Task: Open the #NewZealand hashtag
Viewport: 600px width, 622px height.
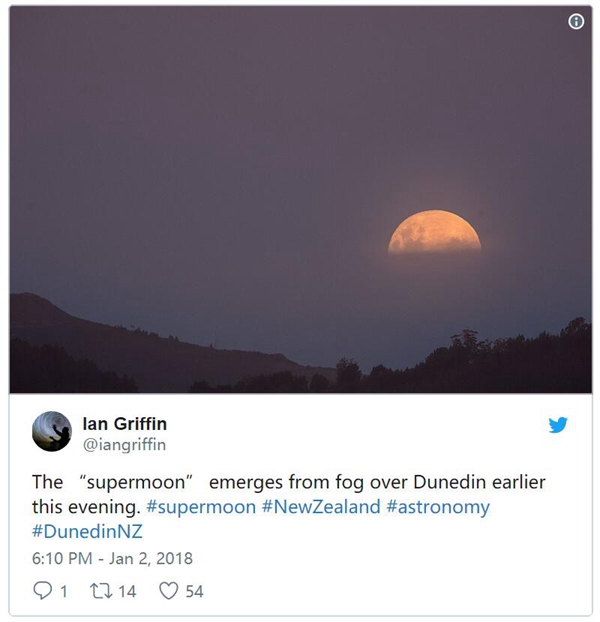Action: pyautogui.click(x=321, y=507)
